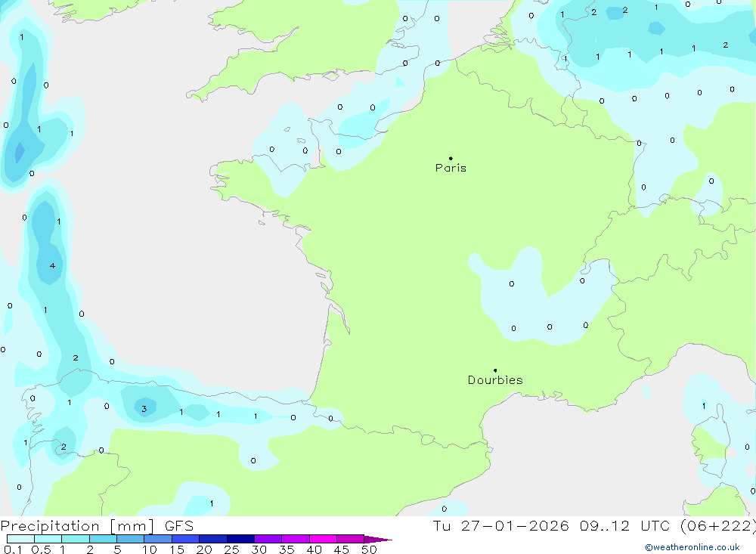
Task: Click the Paris city label
Action: tap(451, 168)
